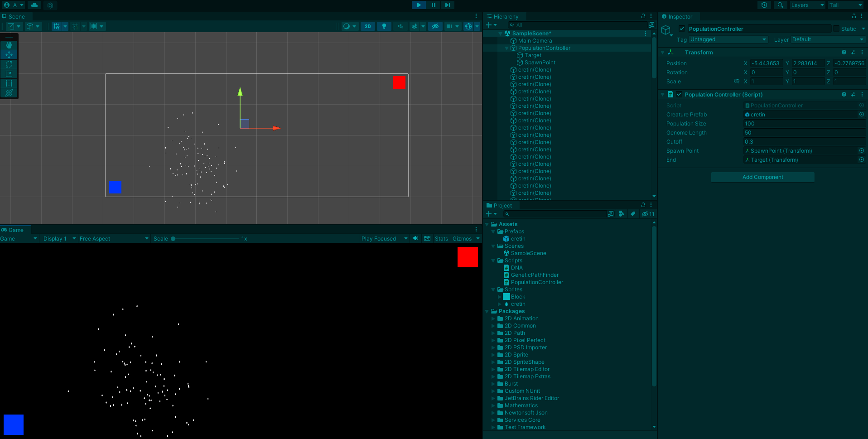
Task: Open the Tag Untagged dropdown
Action: pos(728,39)
